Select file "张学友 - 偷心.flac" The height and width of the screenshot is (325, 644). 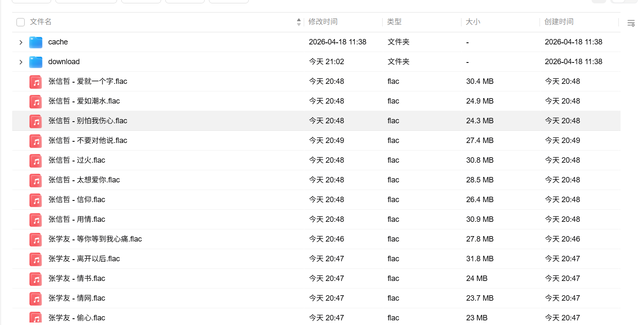point(77,318)
